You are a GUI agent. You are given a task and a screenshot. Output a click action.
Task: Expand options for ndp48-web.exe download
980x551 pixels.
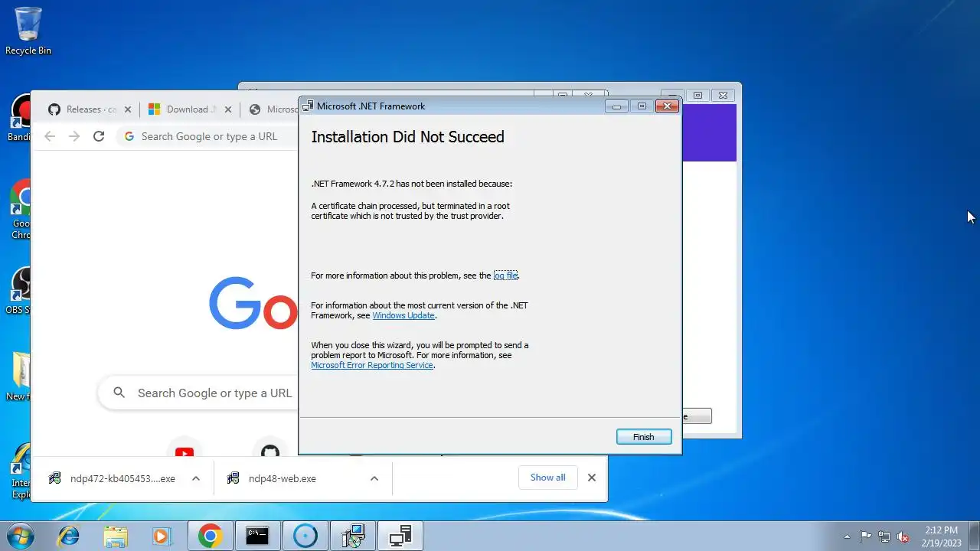(x=374, y=478)
